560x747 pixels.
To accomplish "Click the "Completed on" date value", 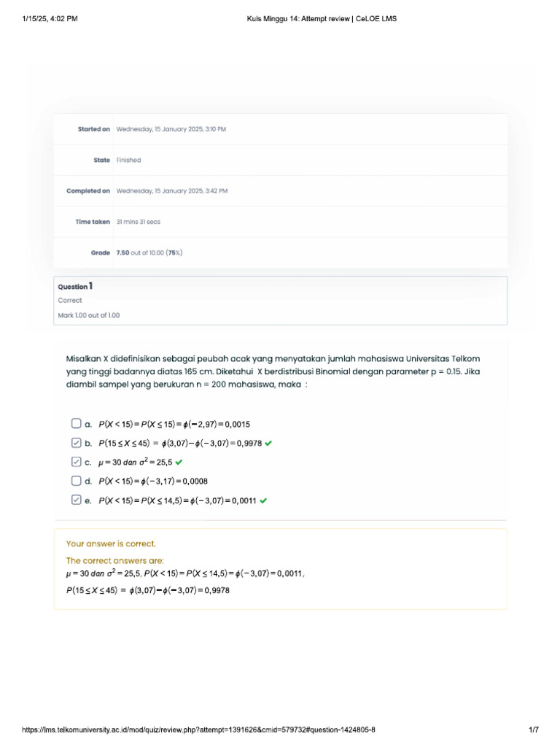I will coord(172,191).
